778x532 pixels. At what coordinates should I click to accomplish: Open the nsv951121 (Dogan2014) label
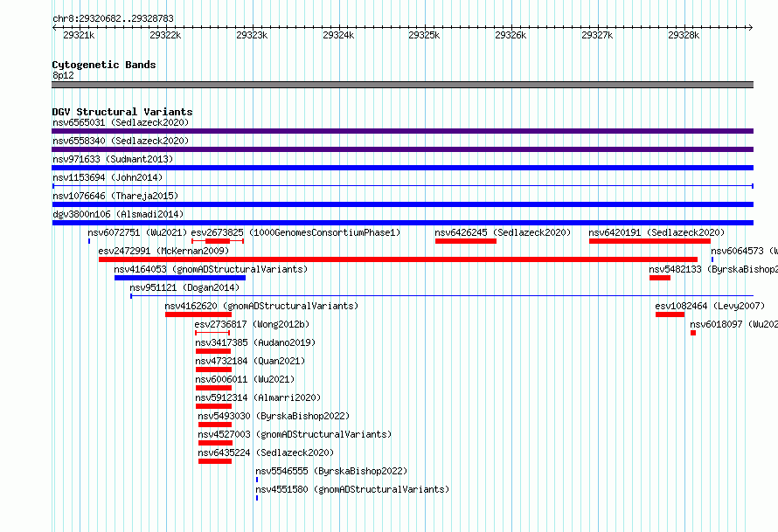point(184,287)
